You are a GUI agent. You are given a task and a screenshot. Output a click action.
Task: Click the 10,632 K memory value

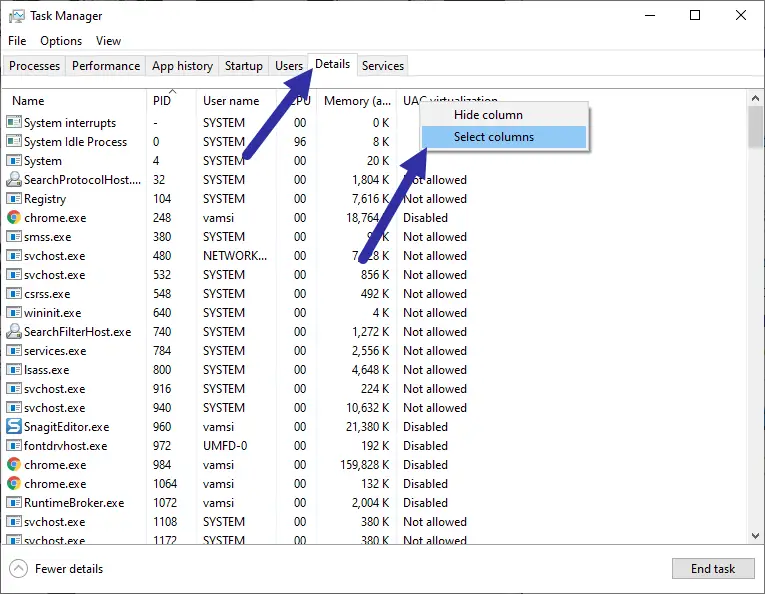pyautogui.click(x=367, y=408)
